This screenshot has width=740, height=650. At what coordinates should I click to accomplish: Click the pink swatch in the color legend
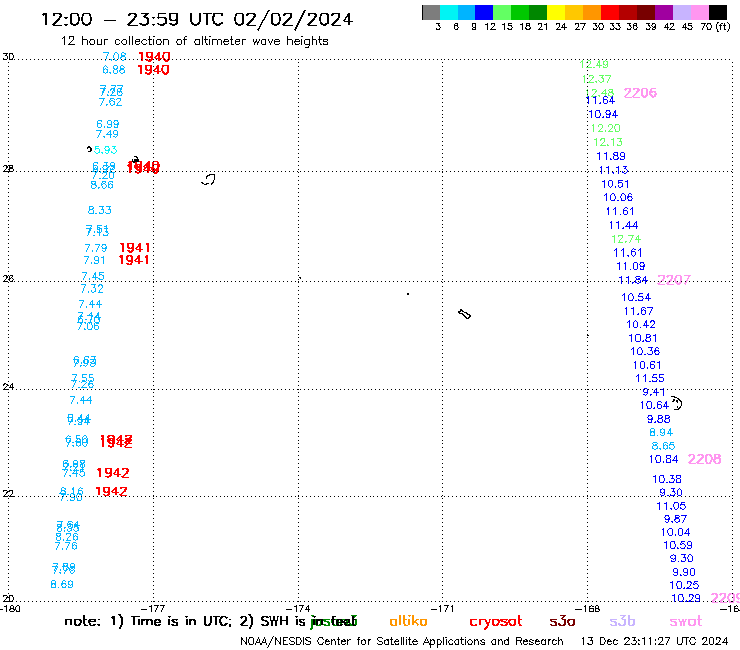[x=700, y=12]
